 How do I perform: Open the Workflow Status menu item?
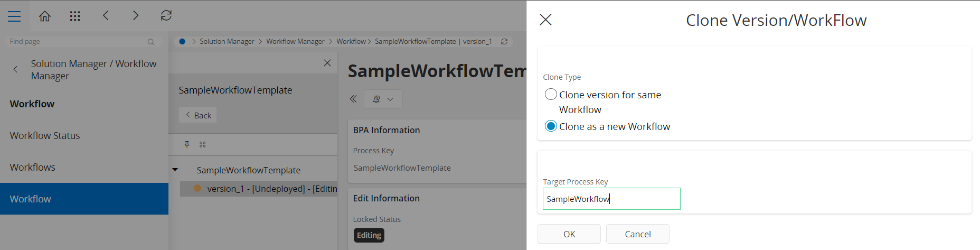tap(45, 136)
